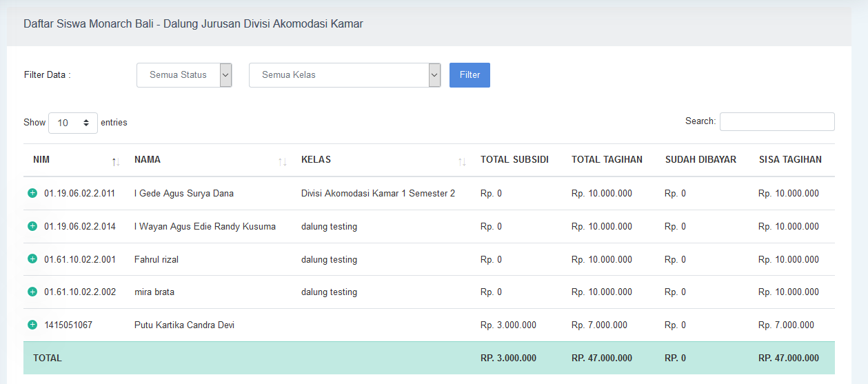
Task: Click green plus icon beside Fahrul rizal
Action: click(32, 259)
